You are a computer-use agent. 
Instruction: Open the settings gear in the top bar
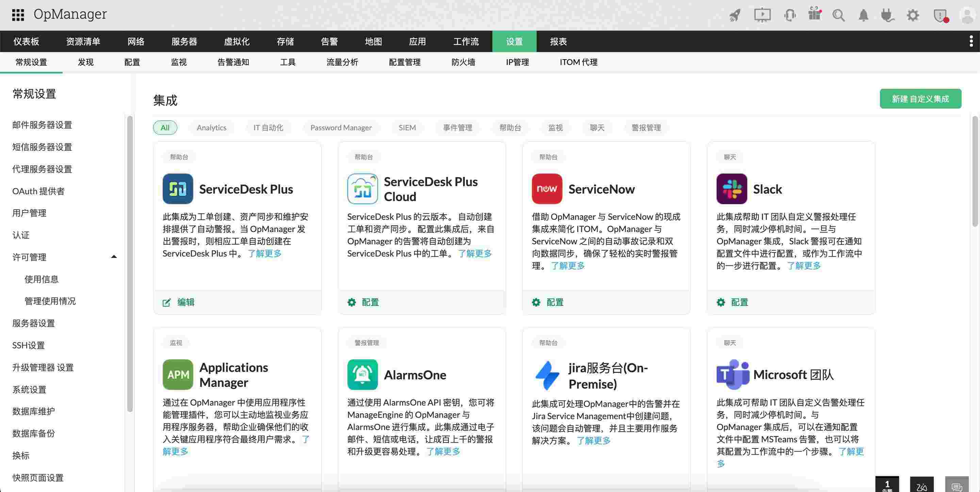coord(913,15)
